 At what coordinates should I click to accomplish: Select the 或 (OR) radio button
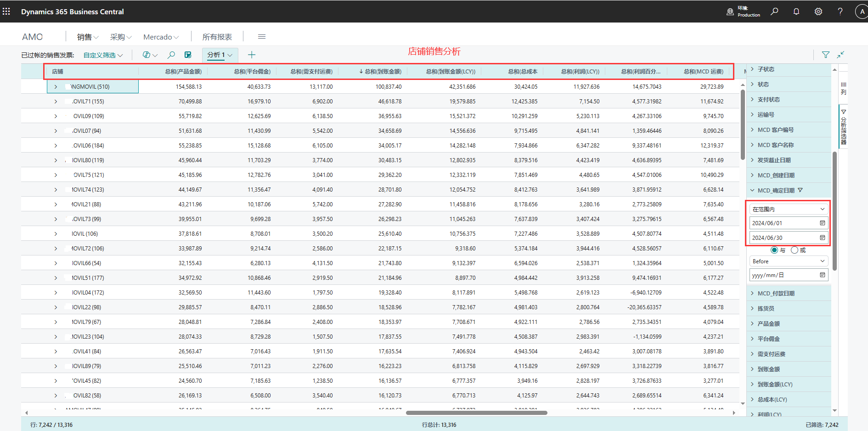tap(795, 250)
